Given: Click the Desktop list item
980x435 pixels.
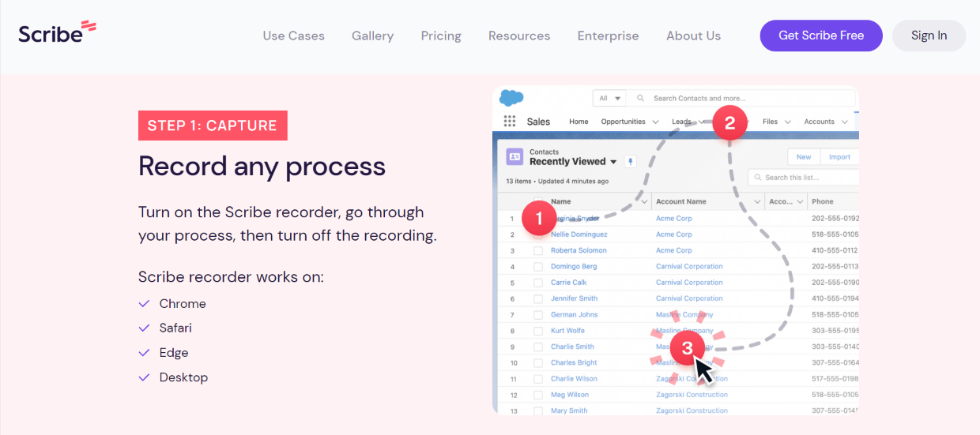Looking at the screenshot, I should click(183, 377).
